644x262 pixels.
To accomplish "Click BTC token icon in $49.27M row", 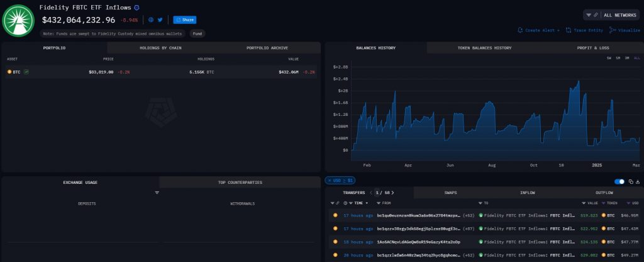I will coord(604,255).
